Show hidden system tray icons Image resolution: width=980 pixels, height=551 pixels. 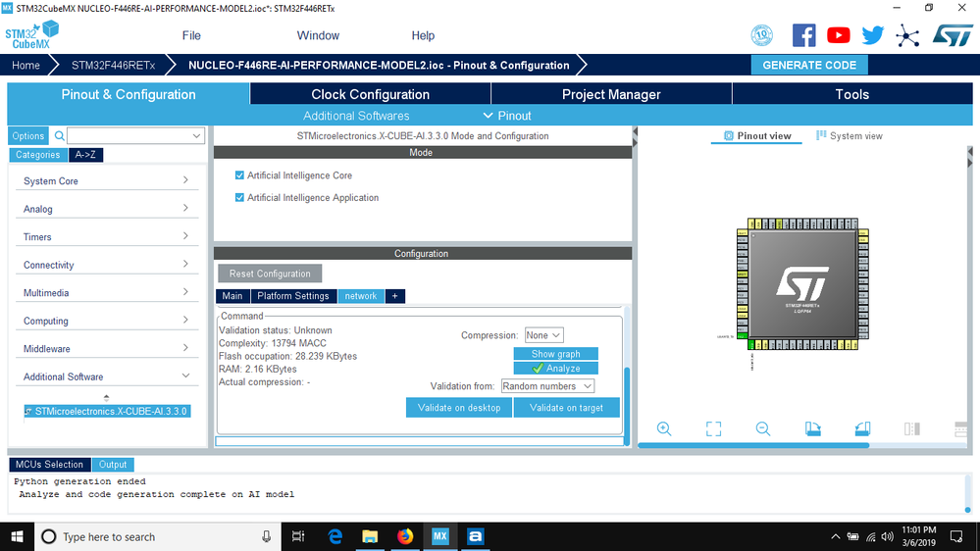pos(836,536)
